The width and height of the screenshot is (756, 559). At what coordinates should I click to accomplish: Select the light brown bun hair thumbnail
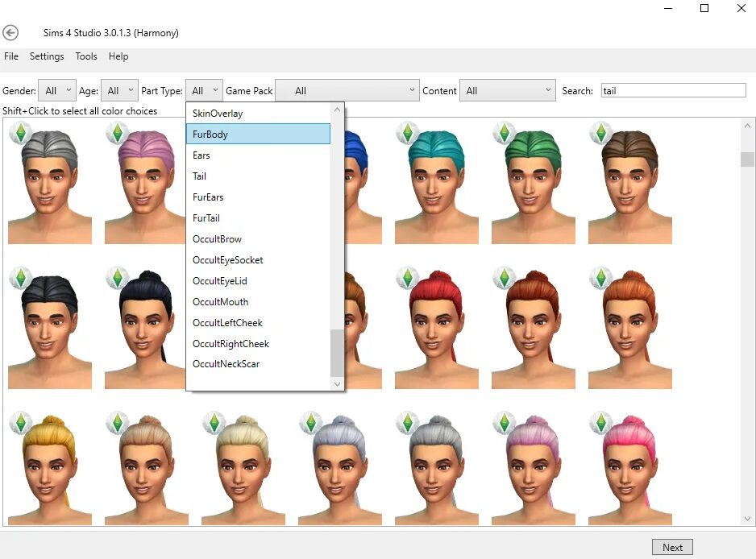(x=147, y=469)
